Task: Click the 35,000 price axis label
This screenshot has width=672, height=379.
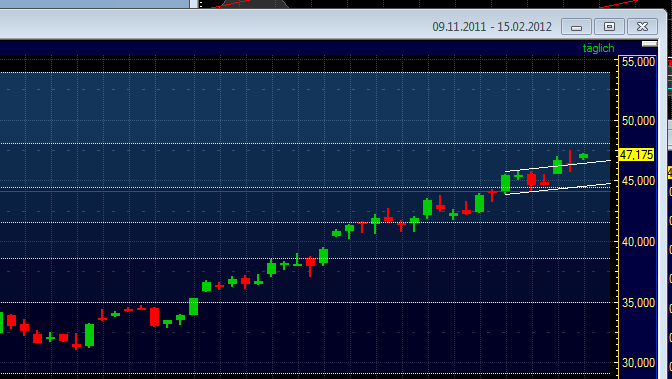Action: (x=638, y=303)
